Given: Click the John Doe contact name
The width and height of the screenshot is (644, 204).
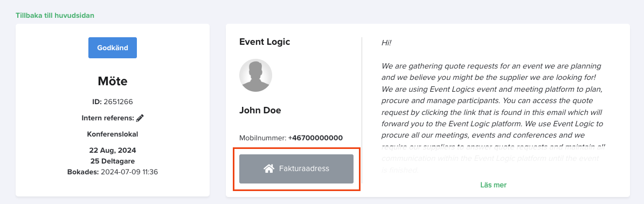Looking at the screenshot, I should pyautogui.click(x=260, y=110).
